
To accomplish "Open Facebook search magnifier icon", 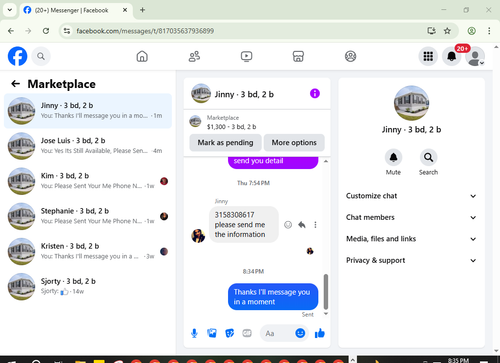I will coord(41,56).
